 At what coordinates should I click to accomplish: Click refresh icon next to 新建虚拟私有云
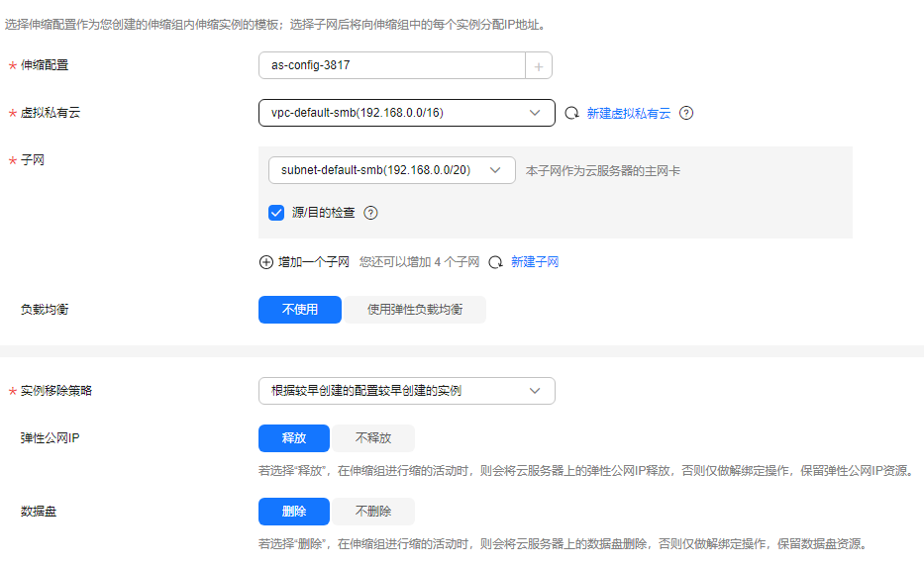(571, 114)
